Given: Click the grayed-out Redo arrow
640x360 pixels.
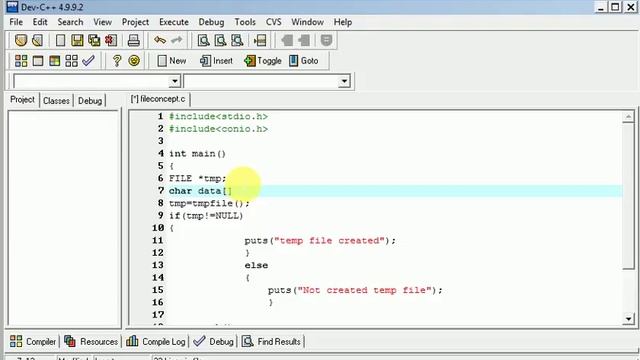Looking at the screenshot, I should tap(177, 40).
